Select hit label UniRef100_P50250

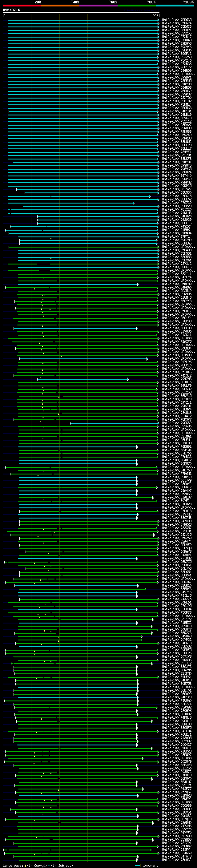click(177, 538)
